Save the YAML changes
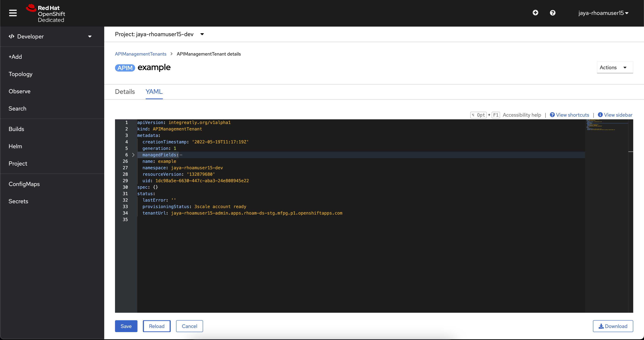The image size is (644, 340). pos(126,326)
